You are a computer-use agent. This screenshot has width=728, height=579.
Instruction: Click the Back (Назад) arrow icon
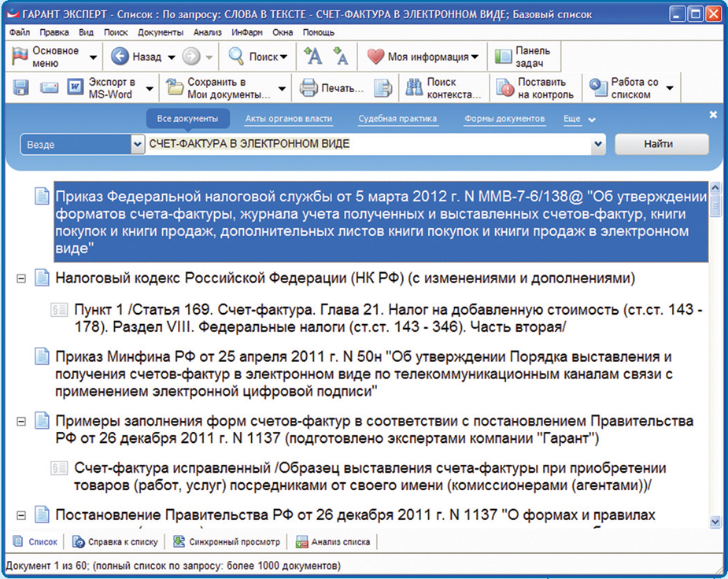(x=120, y=57)
